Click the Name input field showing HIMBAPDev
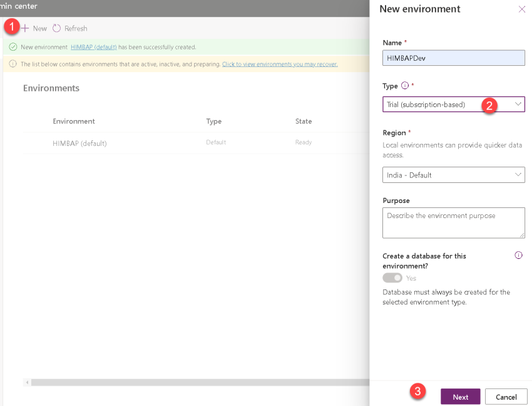Screen dimensions: 532x406 (x=453, y=58)
